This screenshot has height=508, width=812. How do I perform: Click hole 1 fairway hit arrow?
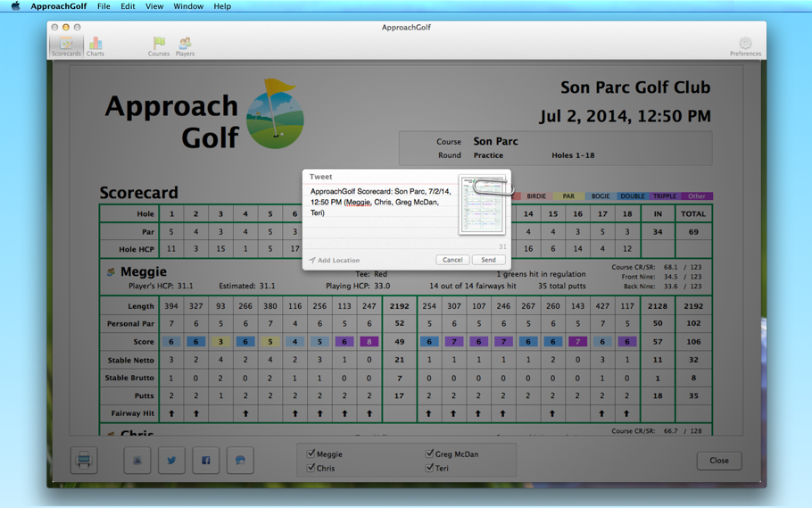171,413
